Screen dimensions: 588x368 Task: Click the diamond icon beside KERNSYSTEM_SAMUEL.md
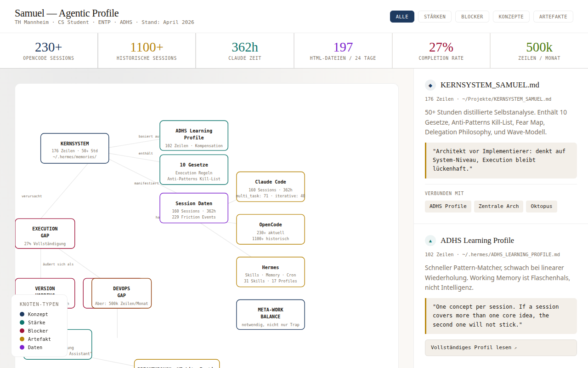(430, 85)
